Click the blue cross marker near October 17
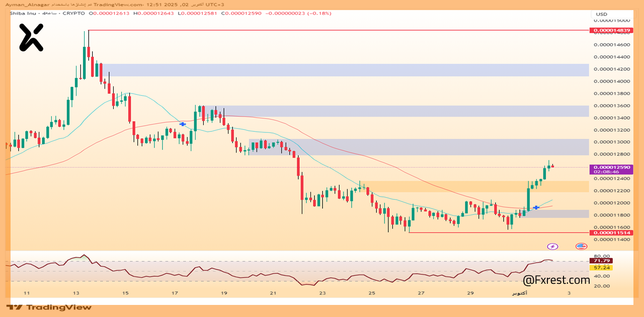Viewport: 644px width, 317px height. tap(183, 123)
